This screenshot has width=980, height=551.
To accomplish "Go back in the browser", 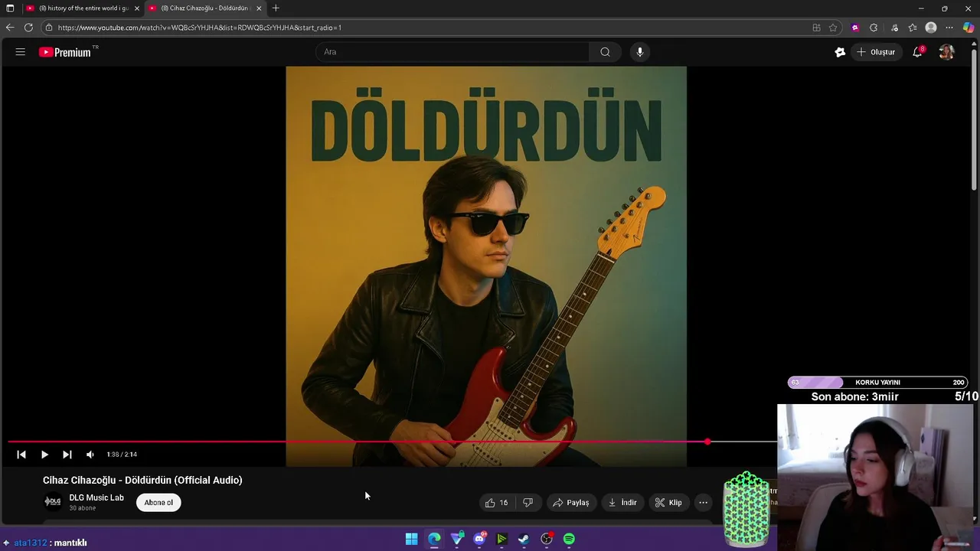I will 10,28.
